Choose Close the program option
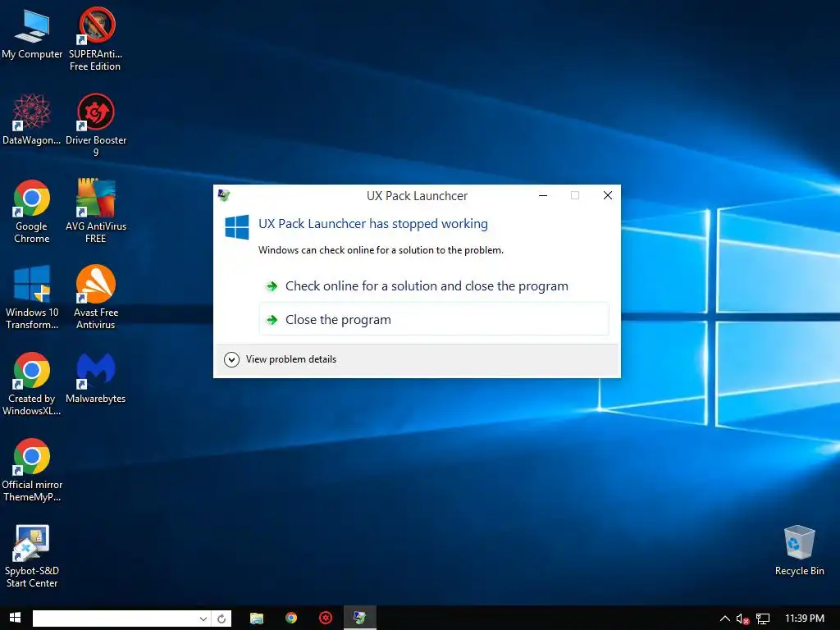Viewport: 840px width, 630px height. click(x=434, y=319)
